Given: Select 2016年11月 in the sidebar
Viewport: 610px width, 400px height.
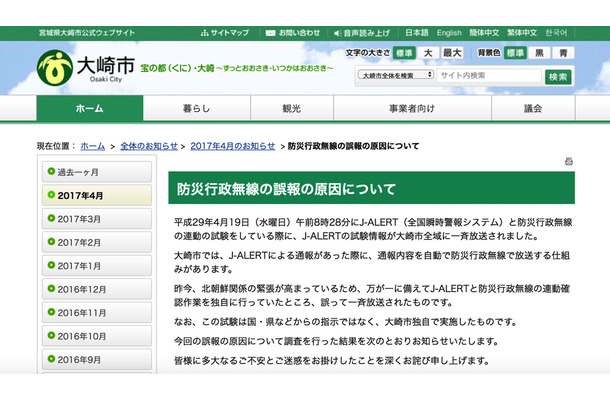Looking at the screenshot, I should (97, 312).
